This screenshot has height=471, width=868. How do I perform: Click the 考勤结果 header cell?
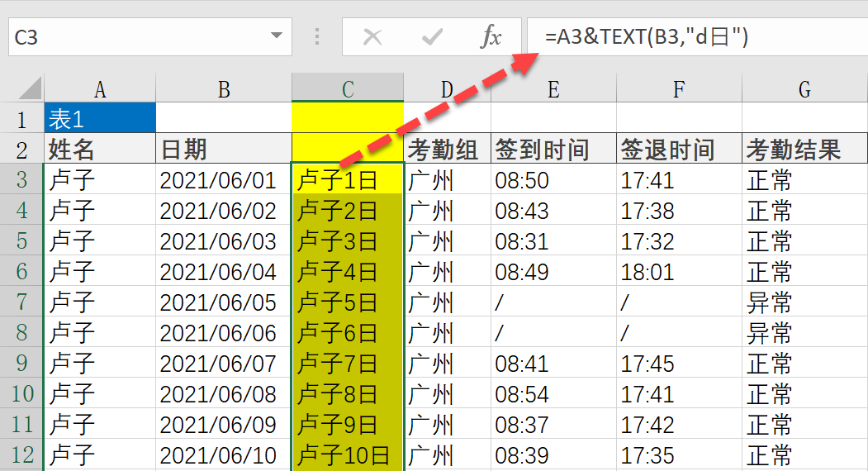pyautogui.click(x=805, y=149)
